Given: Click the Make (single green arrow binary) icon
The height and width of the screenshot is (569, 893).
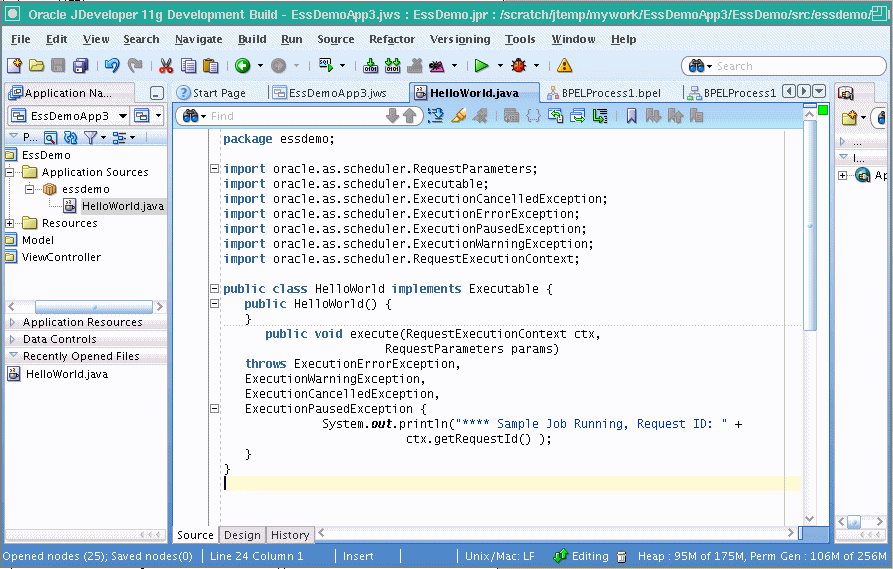Looking at the screenshot, I should pos(370,66).
